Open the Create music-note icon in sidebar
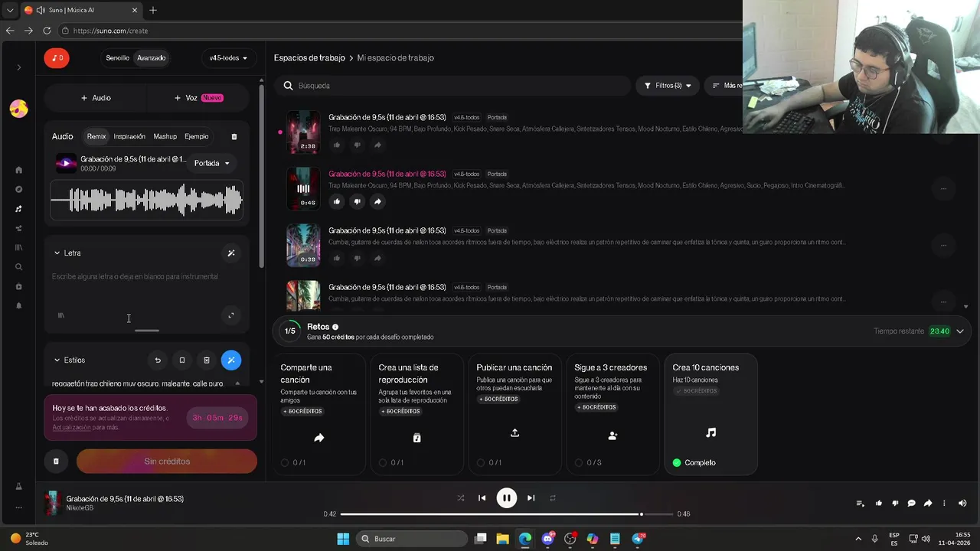The image size is (980, 551). coord(19,209)
